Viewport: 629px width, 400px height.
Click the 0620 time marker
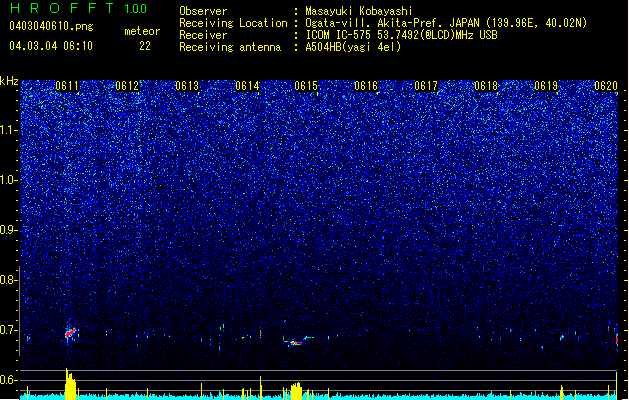click(x=606, y=86)
